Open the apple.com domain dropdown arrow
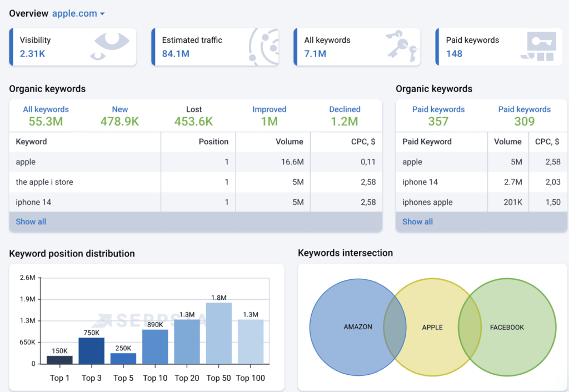 [102, 14]
